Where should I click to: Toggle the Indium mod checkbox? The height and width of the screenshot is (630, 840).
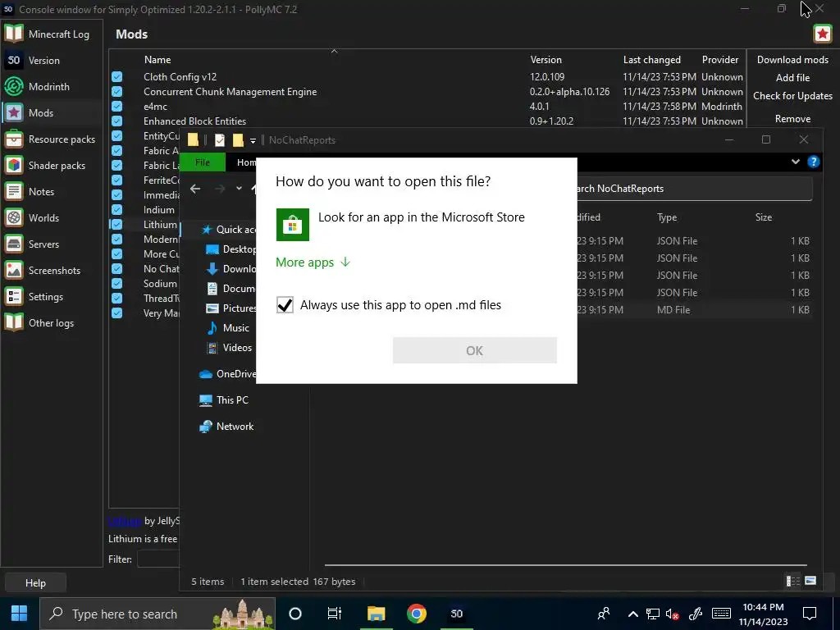116,209
